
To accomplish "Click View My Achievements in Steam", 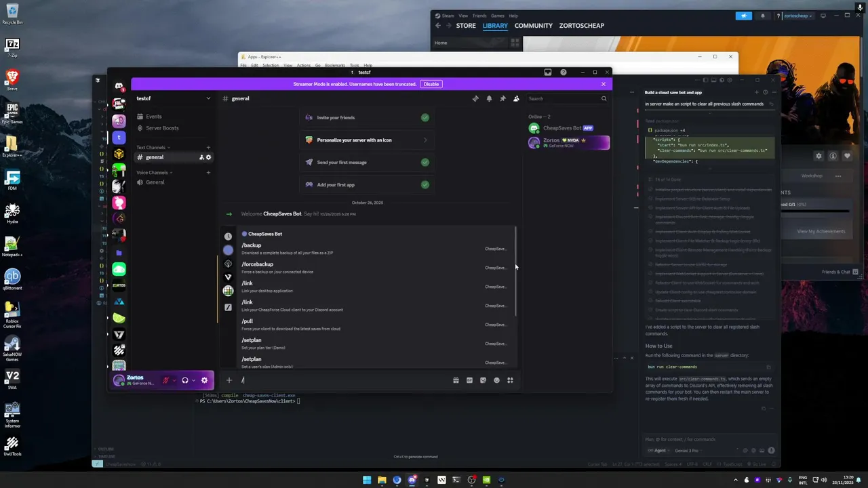I will 821,231.
